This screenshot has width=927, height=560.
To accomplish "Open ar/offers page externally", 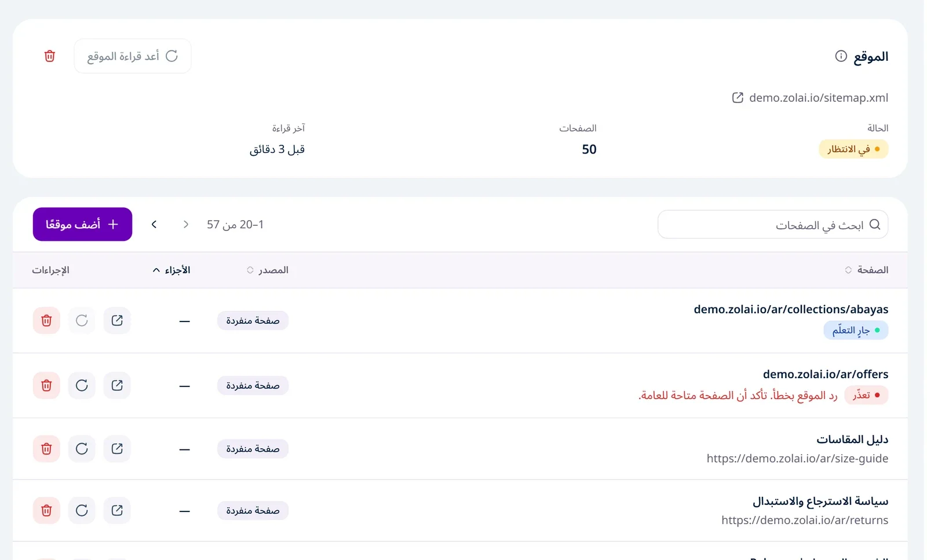I will pyautogui.click(x=117, y=385).
